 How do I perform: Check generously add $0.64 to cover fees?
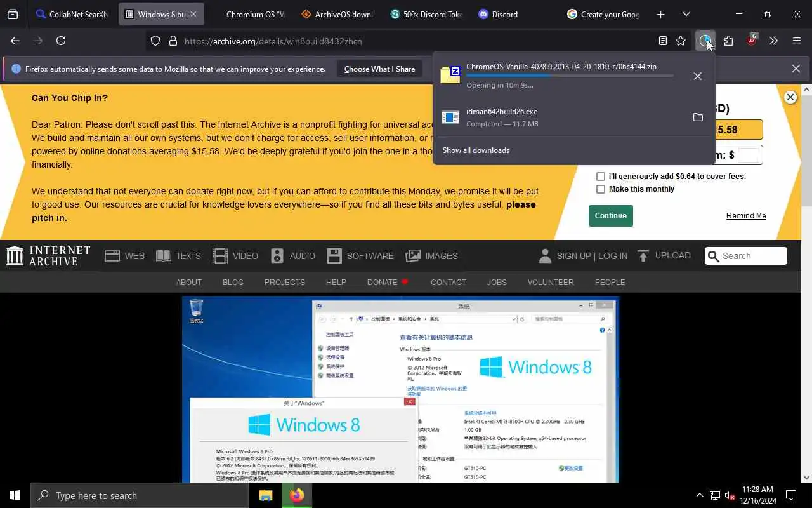(601, 177)
